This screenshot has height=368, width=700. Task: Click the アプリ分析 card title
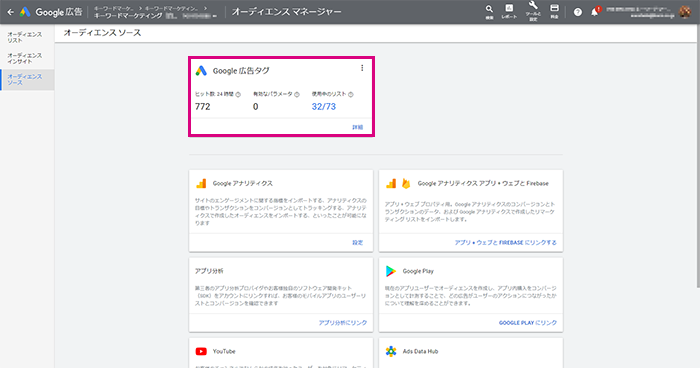209,271
